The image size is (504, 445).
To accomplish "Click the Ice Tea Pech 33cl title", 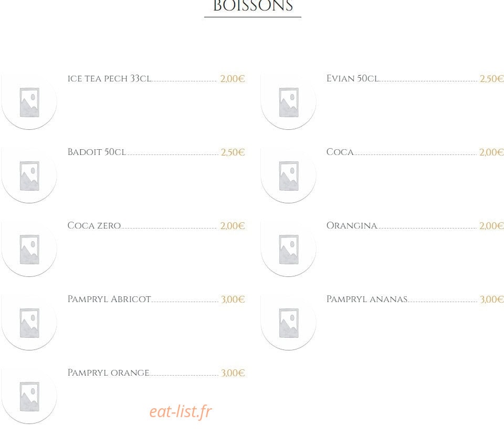I will (109, 78).
